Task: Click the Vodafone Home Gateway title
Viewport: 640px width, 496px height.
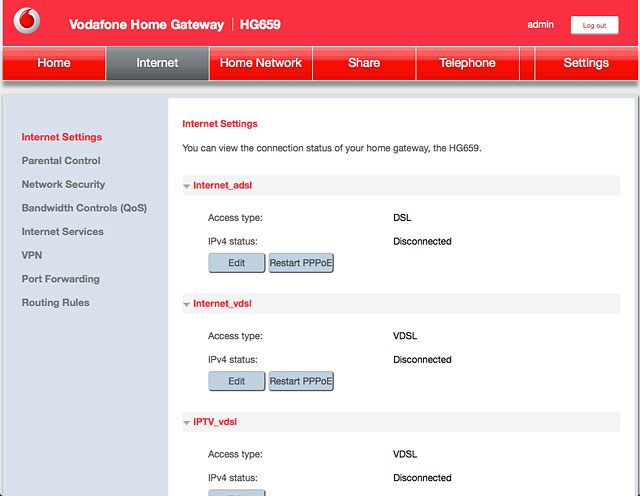Action: [x=147, y=24]
